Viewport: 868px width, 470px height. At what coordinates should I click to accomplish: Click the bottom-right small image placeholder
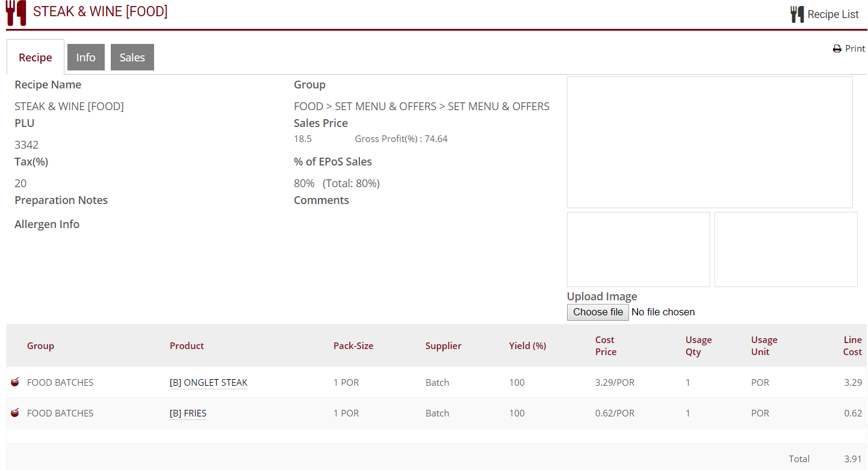(x=786, y=249)
